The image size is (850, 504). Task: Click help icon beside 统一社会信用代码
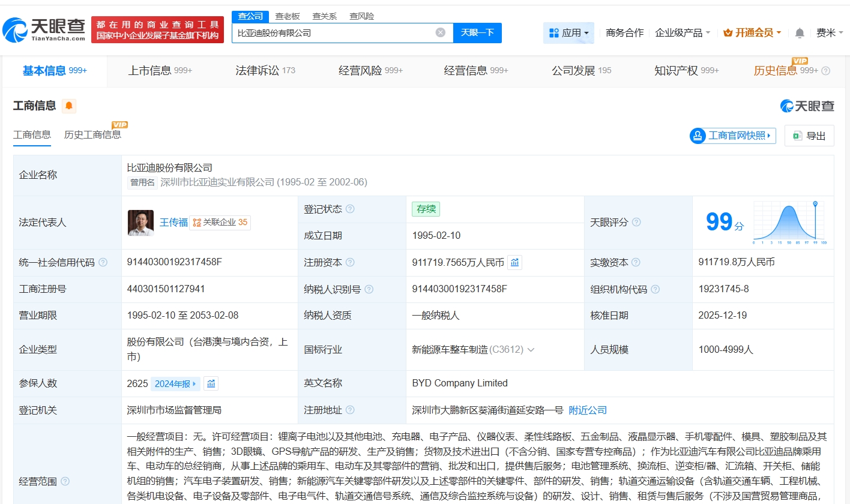pos(103,262)
